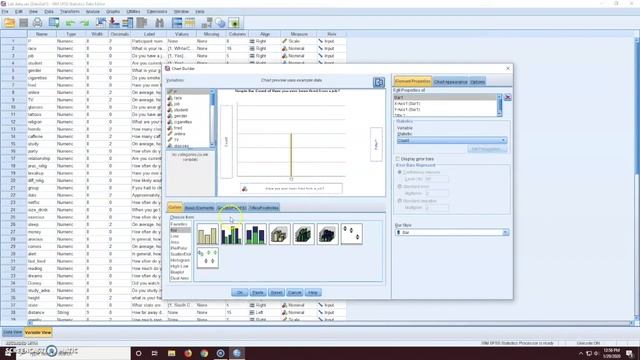Viewport: 640px width, 360px height.
Task: Tick the Display error bars checkbox
Action: tap(398, 159)
